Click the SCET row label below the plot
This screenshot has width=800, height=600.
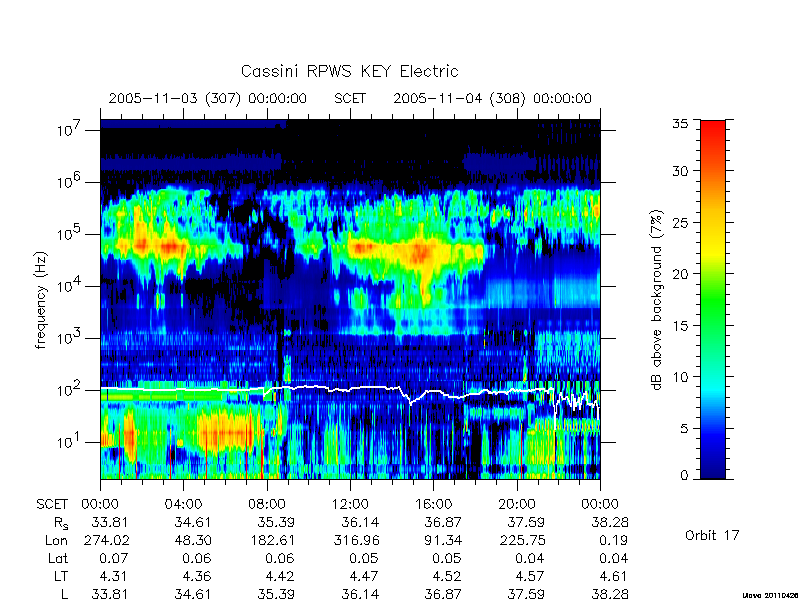point(52,504)
